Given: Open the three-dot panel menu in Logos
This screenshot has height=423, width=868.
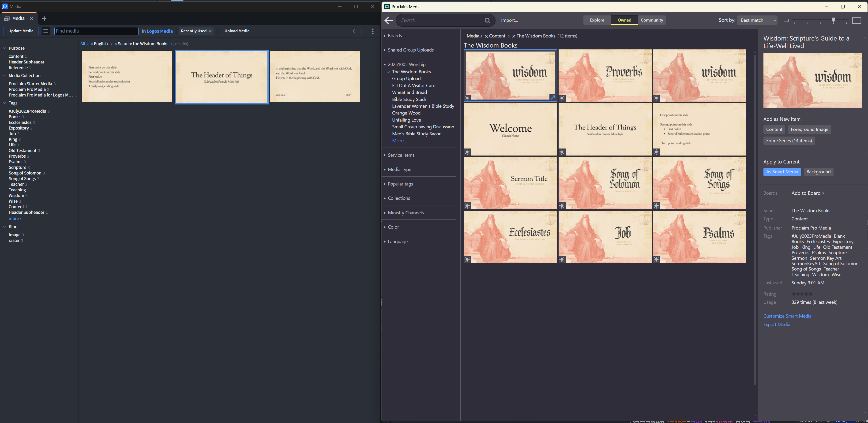Looking at the screenshot, I should (373, 31).
